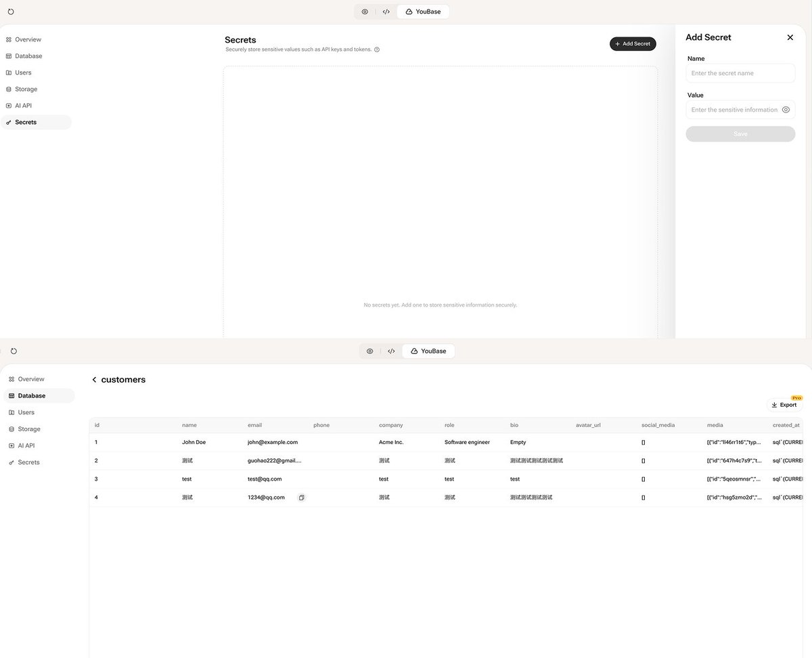This screenshot has width=812, height=658.
Task: Click the Export button
Action: click(x=784, y=405)
